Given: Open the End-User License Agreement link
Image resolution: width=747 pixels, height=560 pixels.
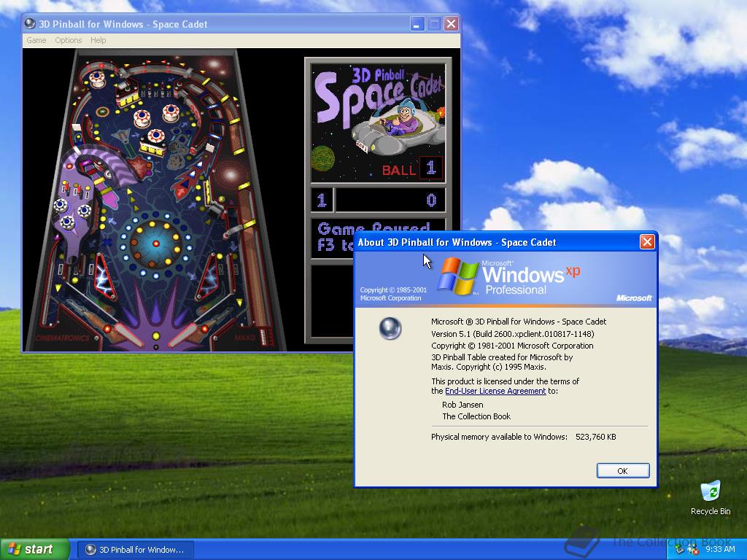Looking at the screenshot, I should pos(495,391).
